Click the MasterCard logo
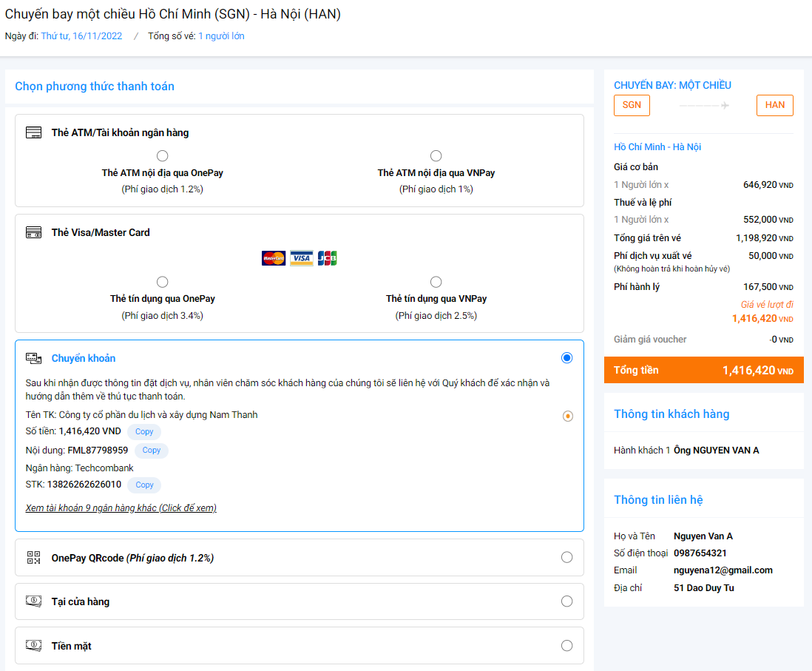The height and width of the screenshot is (671, 812). click(274, 258)
